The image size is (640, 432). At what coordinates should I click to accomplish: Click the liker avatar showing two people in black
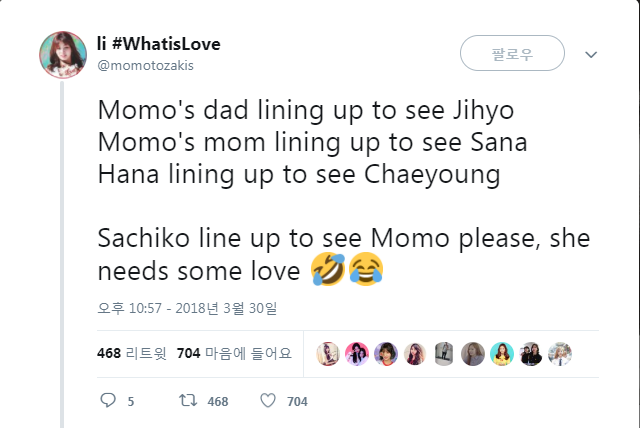coord(531,353)
